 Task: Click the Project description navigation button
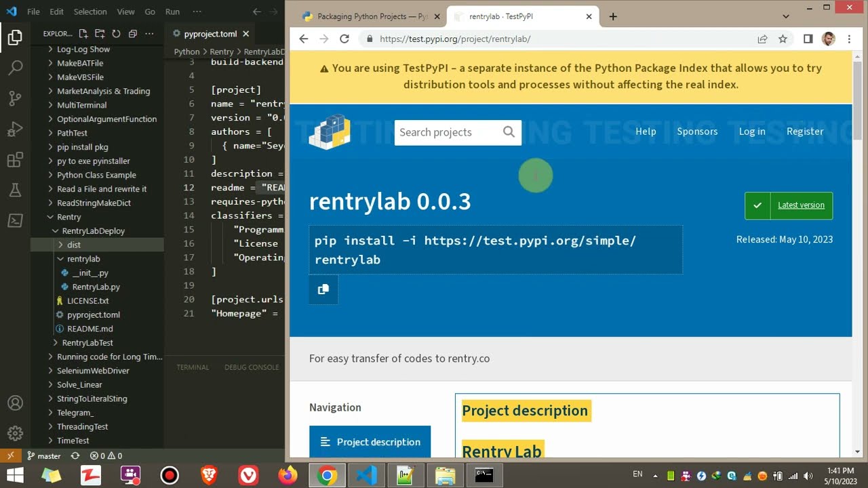[370, 441]
